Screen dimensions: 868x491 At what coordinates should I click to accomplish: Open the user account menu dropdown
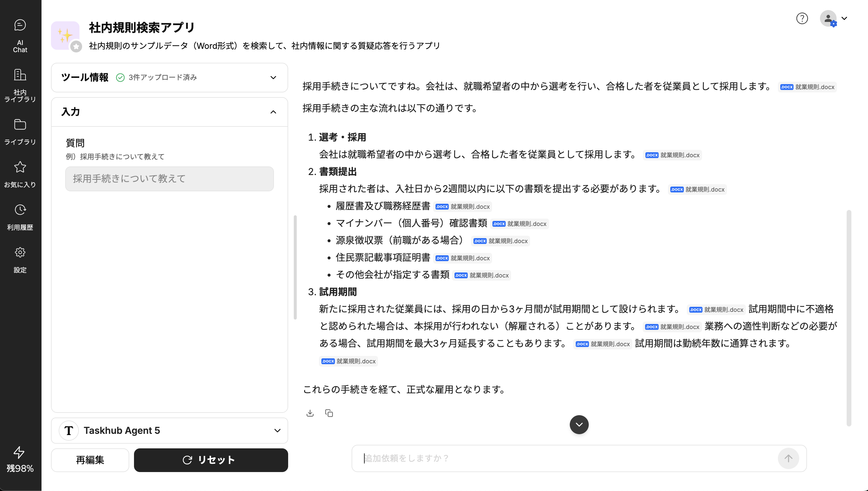(x=844, y=18)
